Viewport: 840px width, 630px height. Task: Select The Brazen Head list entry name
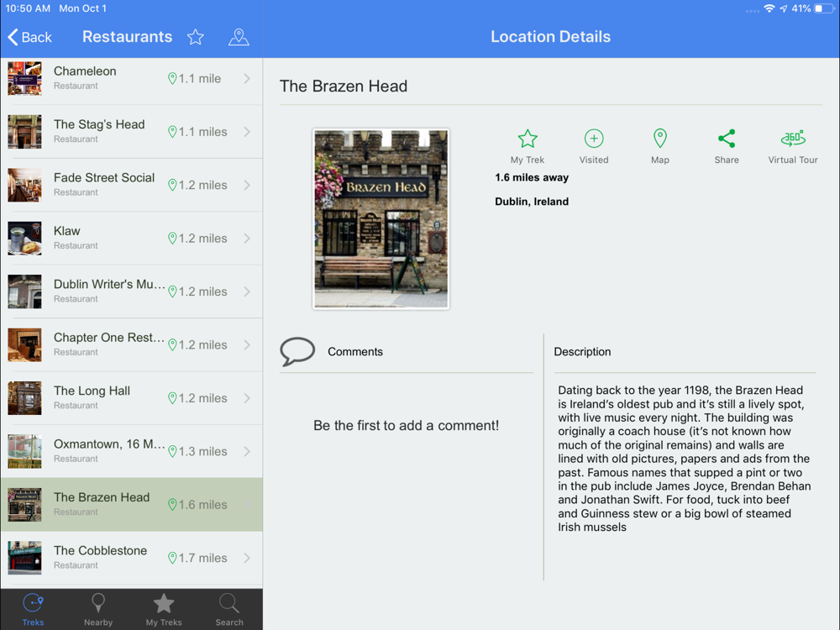click(102, 497)
